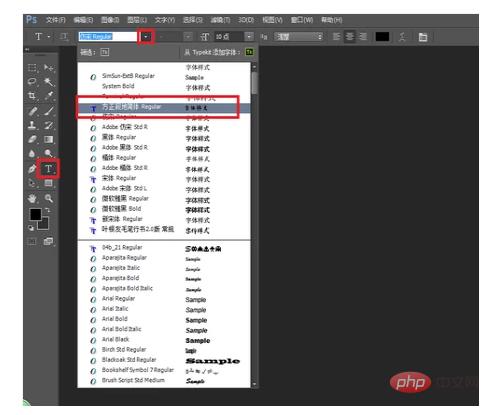
Task: Toggle Quick Mask mode
Action: (x=32, y=241)
